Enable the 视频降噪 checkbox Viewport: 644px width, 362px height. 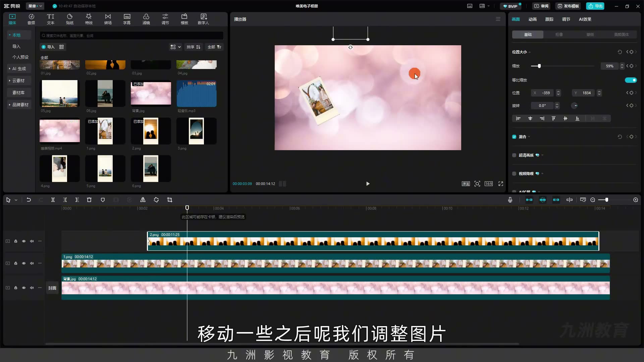click(514, 174)
